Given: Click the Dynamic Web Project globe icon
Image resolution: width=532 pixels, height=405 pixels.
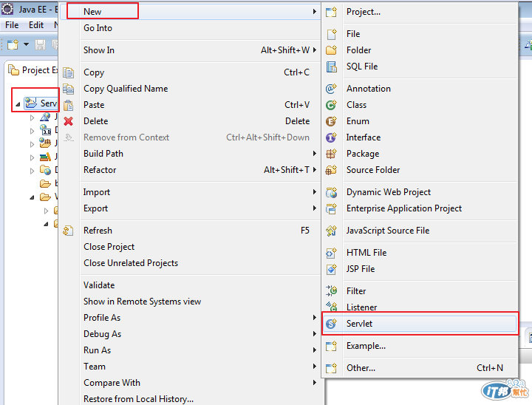Looking at the screenshot, I should coord(331,192).
